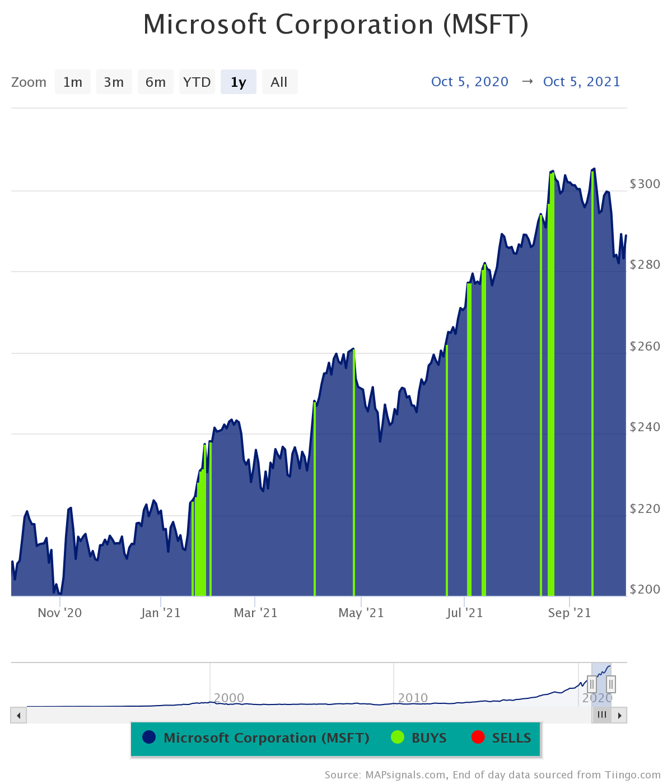Click the navigator scrollbar thumb
Screen dimensions: 672x784
[602, 715]
